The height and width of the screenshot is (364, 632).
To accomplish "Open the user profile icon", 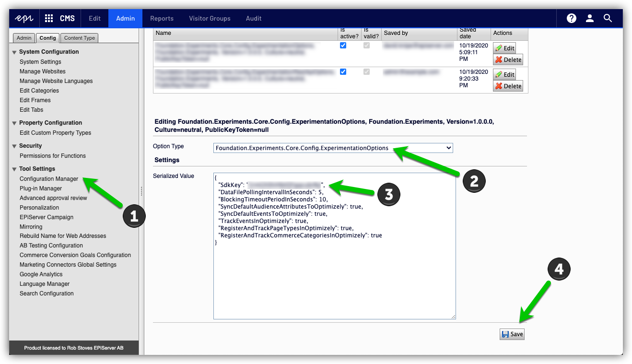I will click(x=590, y=18).
